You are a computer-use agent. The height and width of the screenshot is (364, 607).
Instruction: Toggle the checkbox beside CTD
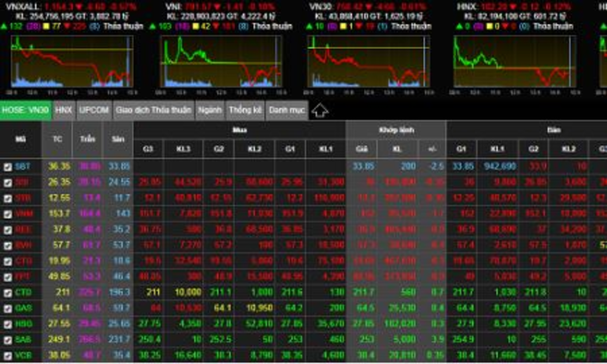click(x=8, y=293)
